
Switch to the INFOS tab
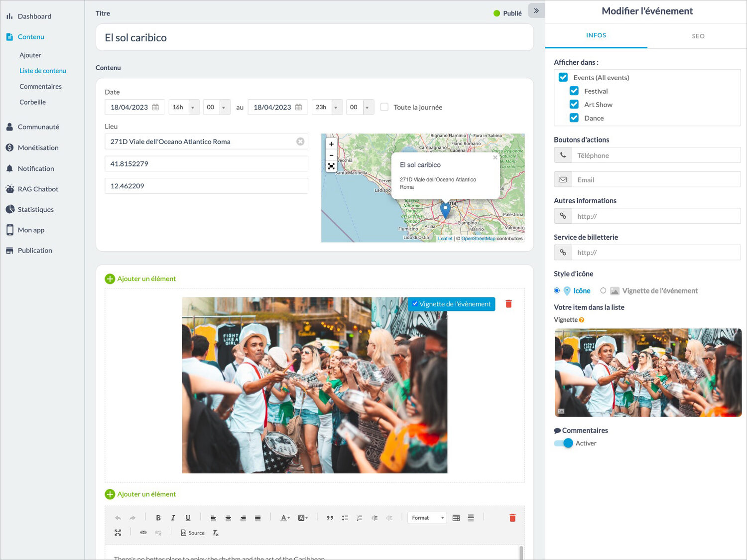pos(596,35)
